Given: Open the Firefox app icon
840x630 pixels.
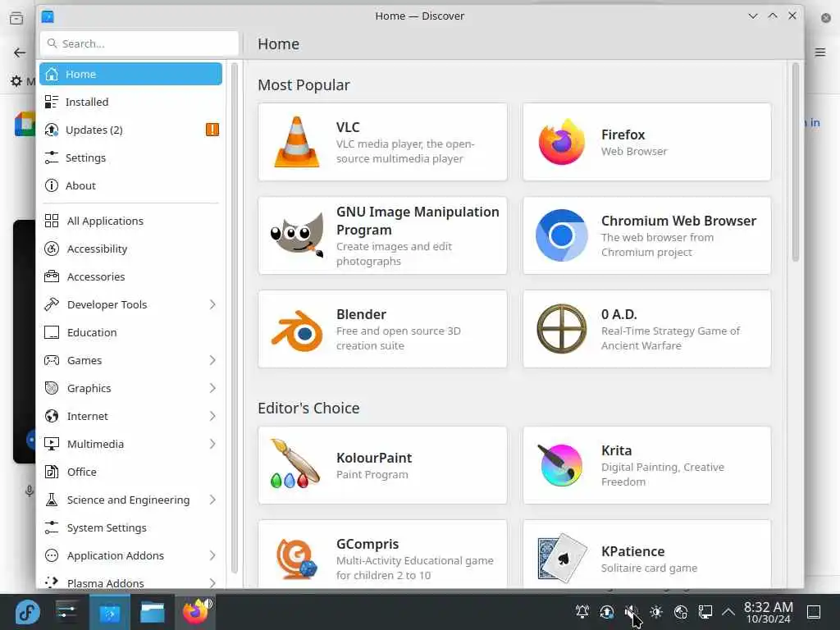Looking at the screenshot, I should 561,142.
